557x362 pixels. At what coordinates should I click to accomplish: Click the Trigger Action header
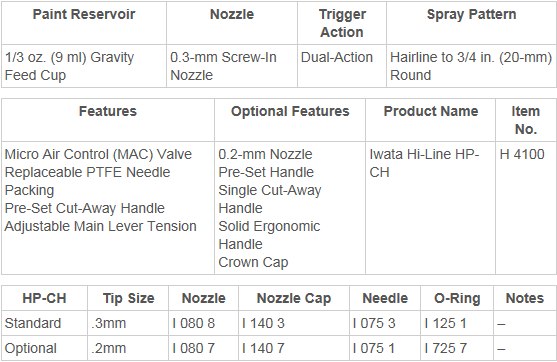pos(342,23)
